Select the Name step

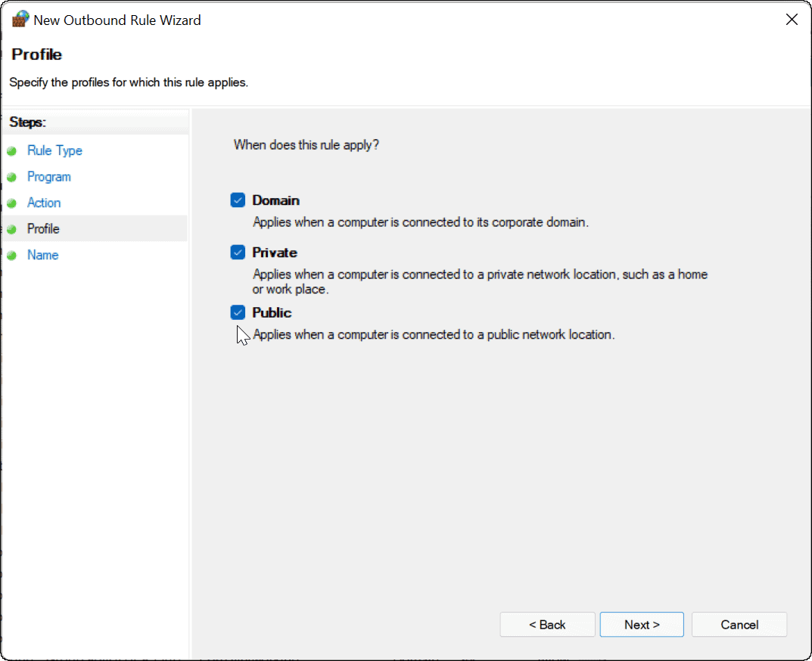click(x=42, y=255)
